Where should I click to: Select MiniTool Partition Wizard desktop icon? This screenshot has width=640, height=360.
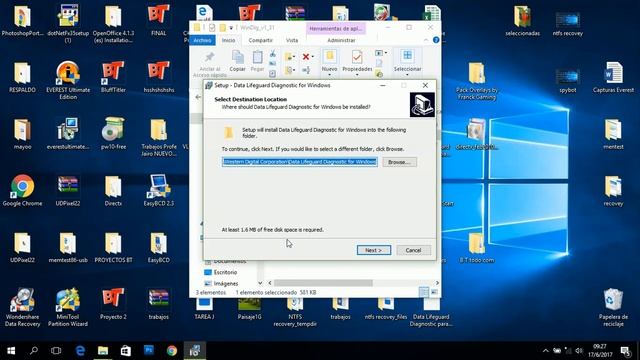point(68,307)
